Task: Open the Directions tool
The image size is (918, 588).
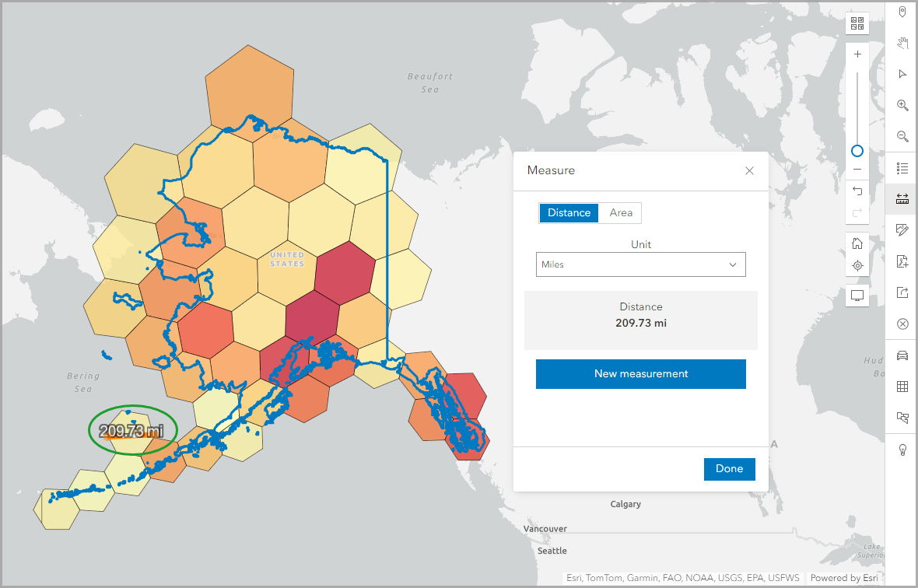Action: pos(902,355)
